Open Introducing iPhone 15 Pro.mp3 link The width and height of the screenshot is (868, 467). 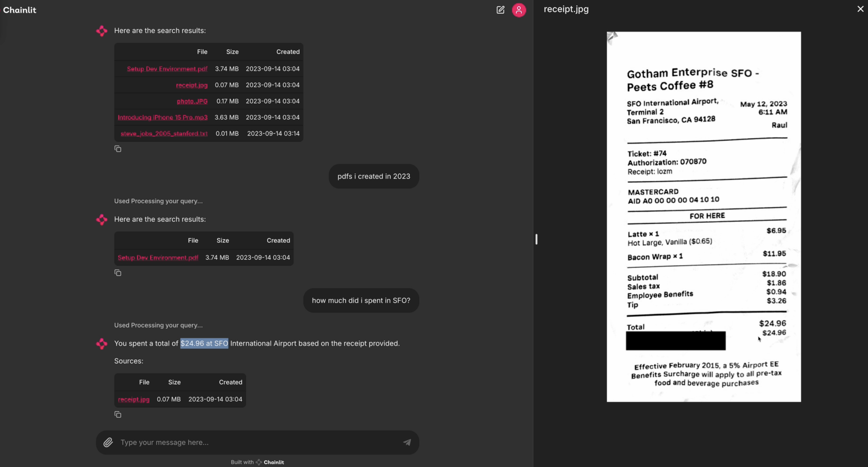(x=163, y=117)
